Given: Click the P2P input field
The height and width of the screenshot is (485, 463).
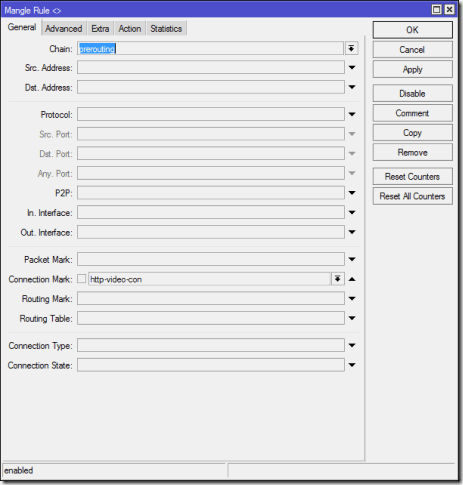Looking at the screenshot, I should click(211, 193).
